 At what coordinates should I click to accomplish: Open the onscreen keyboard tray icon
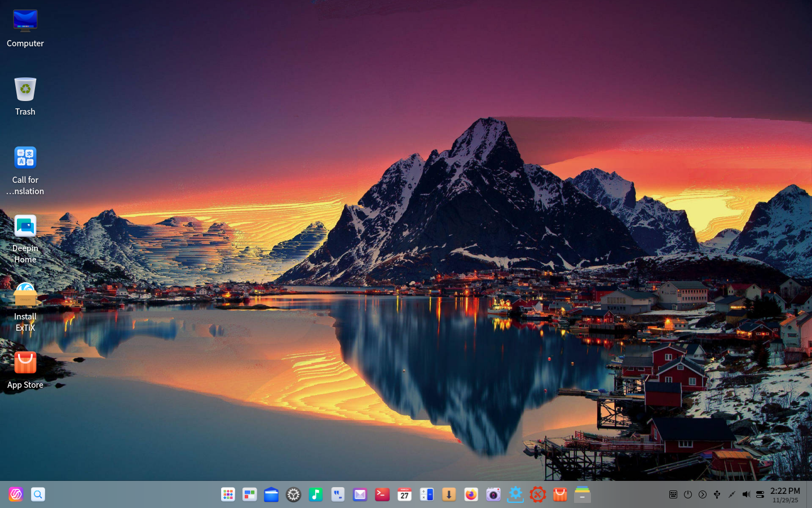coord(673,494)
